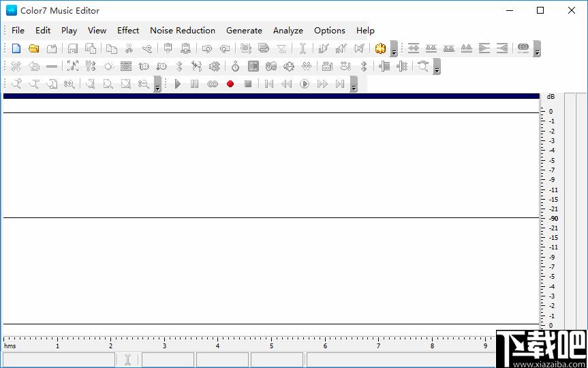
Task: Click the golden colored toolbar icon
Action: click(x=380, y=48)
